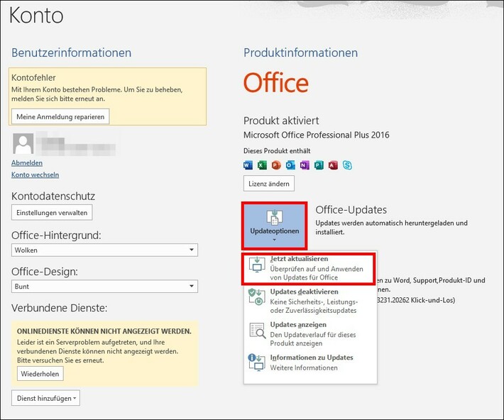Click the Word app icon
This screenshot has height=420, width=504.
pyautogui.click(x=248, y=165)
